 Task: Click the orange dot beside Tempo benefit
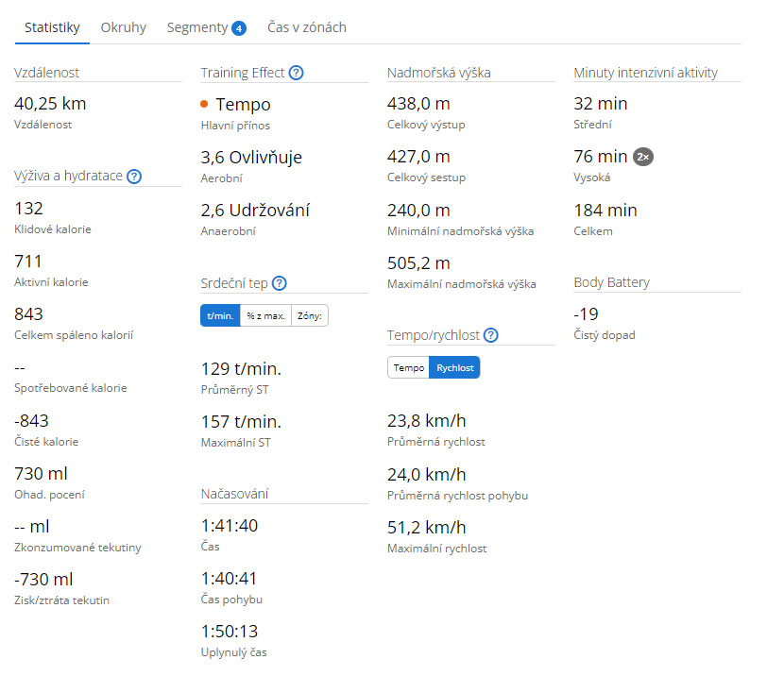(205, 105)
